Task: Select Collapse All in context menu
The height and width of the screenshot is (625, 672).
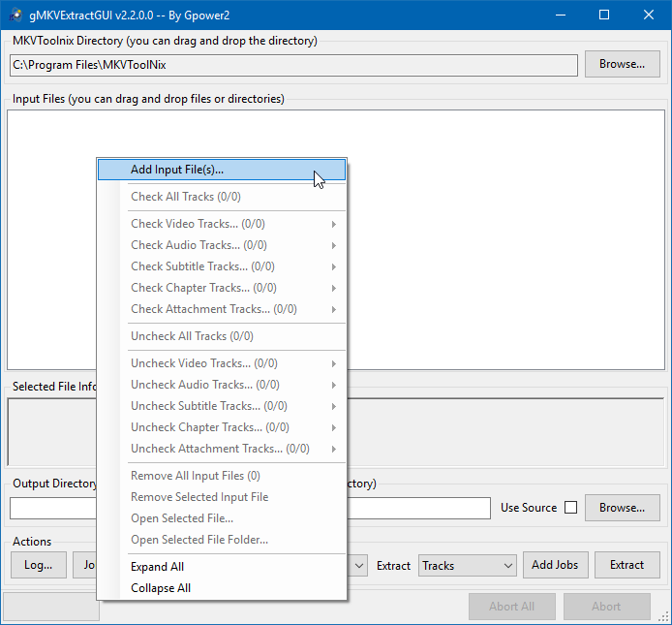Action: 222,588
